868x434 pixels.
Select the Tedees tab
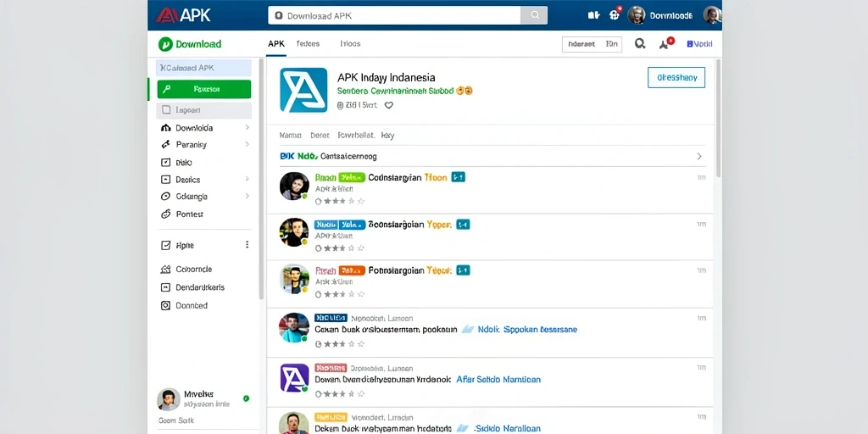coord(308,44)
